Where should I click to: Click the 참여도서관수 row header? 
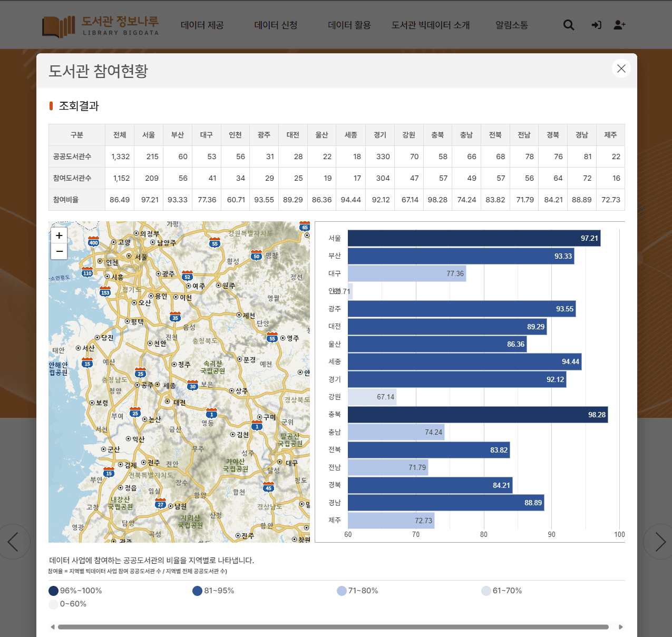[77, 178]
